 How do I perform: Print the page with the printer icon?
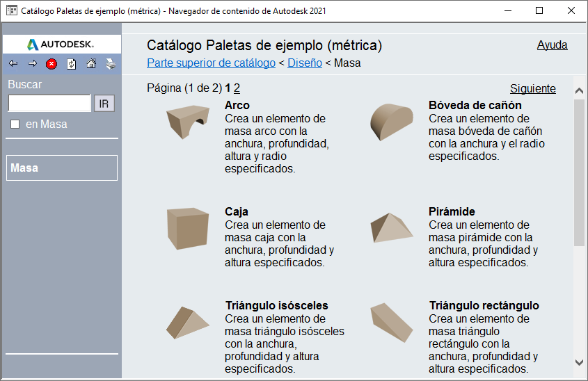point(111,64)
